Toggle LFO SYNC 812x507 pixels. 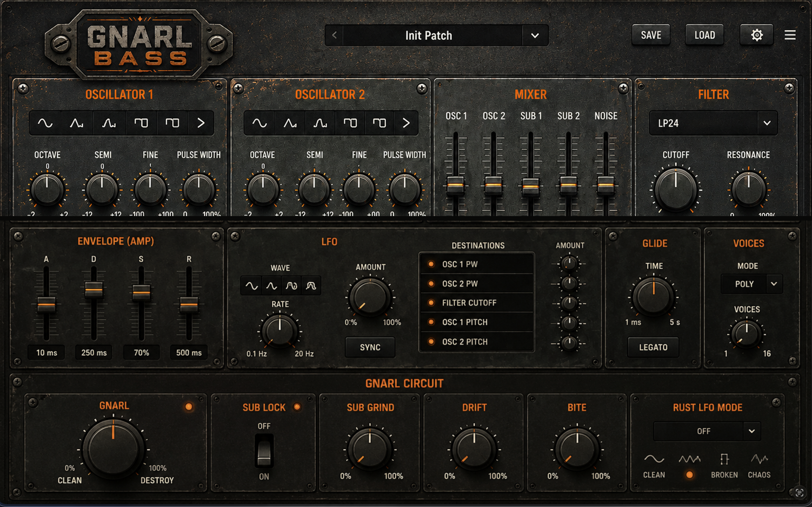pos(370,347)
